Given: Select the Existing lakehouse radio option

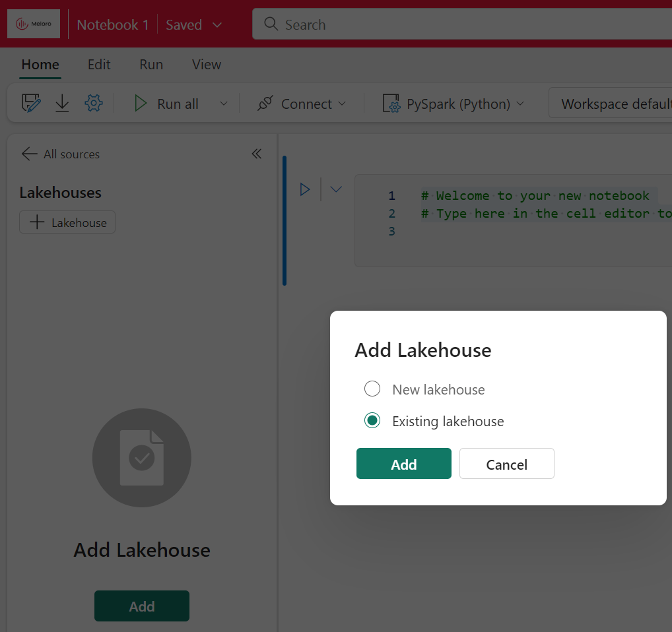Looking at the screenshot, I should point(372,421).
